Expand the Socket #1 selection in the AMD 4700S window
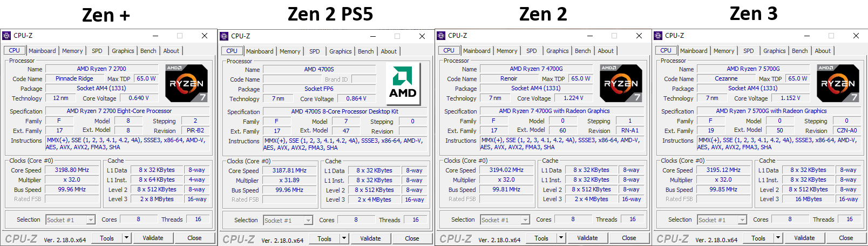Viewport: 868px width, 246px height. (x=308, y=221)
